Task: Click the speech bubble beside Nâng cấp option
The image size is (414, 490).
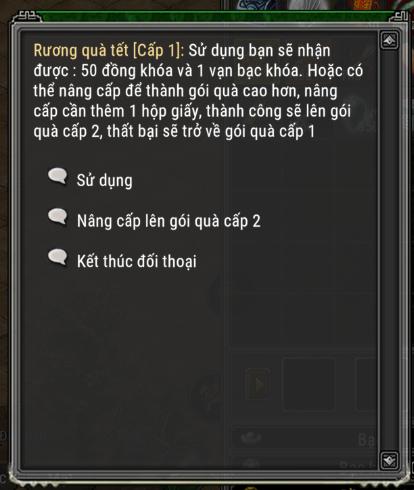Action: [58, 217]
